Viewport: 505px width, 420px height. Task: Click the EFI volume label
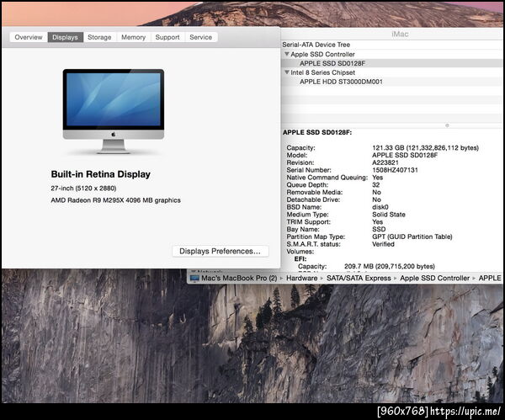click(300, 259)
